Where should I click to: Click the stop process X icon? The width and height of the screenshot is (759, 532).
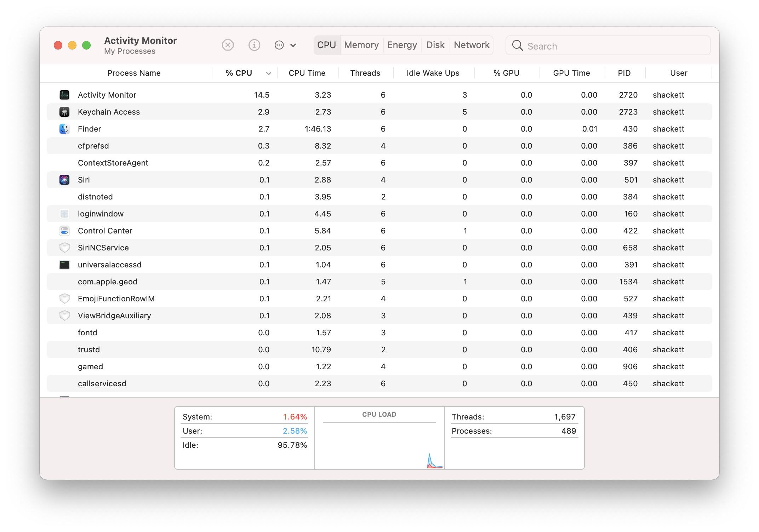click(x=228, y=45)
